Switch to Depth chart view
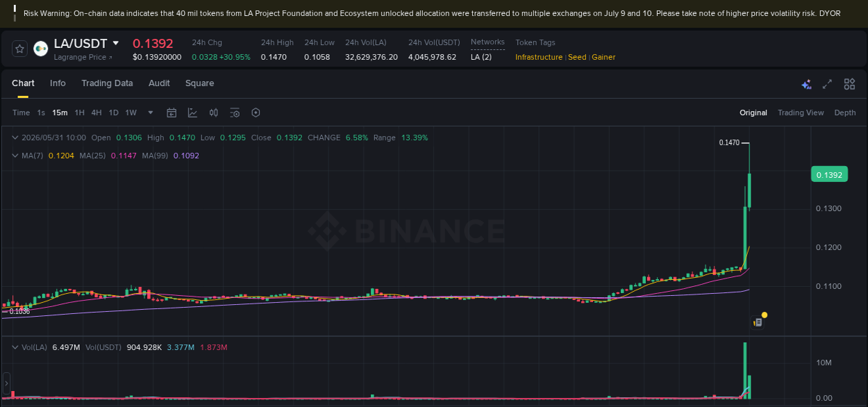The height and width of the screenshot is (407, 868). [x=845, y=113]
